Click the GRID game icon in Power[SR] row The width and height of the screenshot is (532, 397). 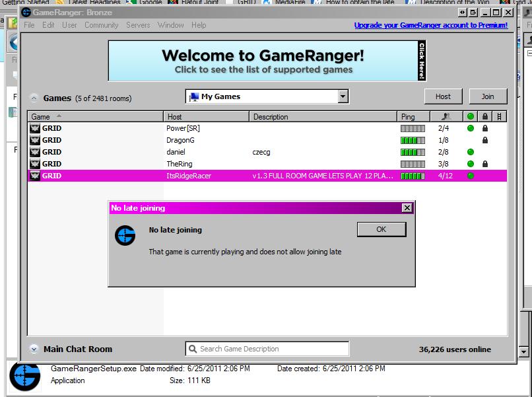click(34, 128)
